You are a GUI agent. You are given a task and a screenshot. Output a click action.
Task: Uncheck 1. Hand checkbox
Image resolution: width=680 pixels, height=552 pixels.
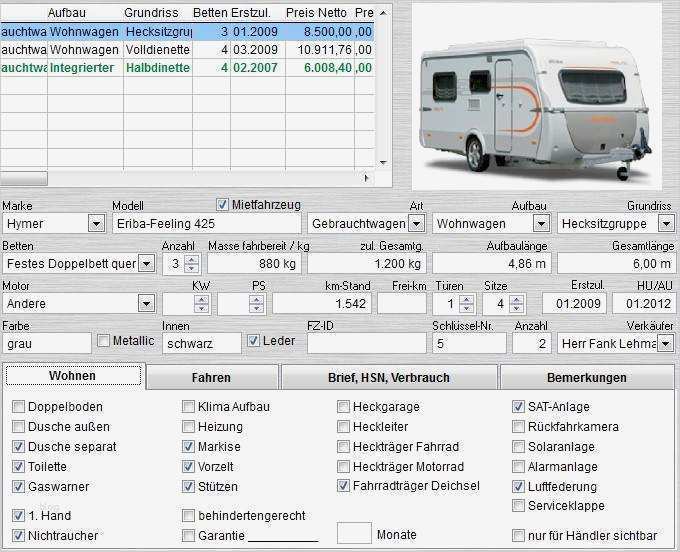18,516
